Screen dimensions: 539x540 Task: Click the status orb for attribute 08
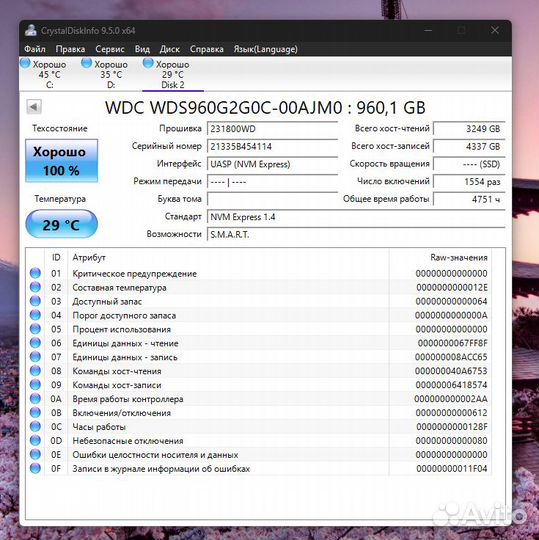coord(35,371)
